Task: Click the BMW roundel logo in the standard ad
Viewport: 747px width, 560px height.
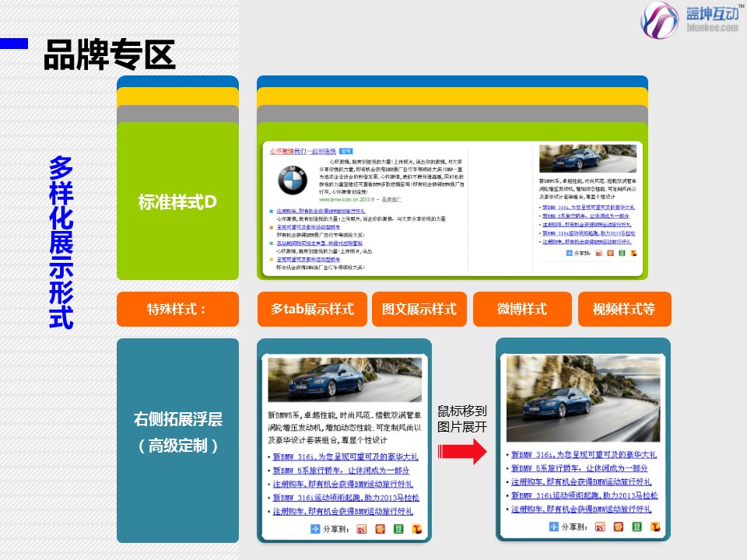Action: coord(293,181)
